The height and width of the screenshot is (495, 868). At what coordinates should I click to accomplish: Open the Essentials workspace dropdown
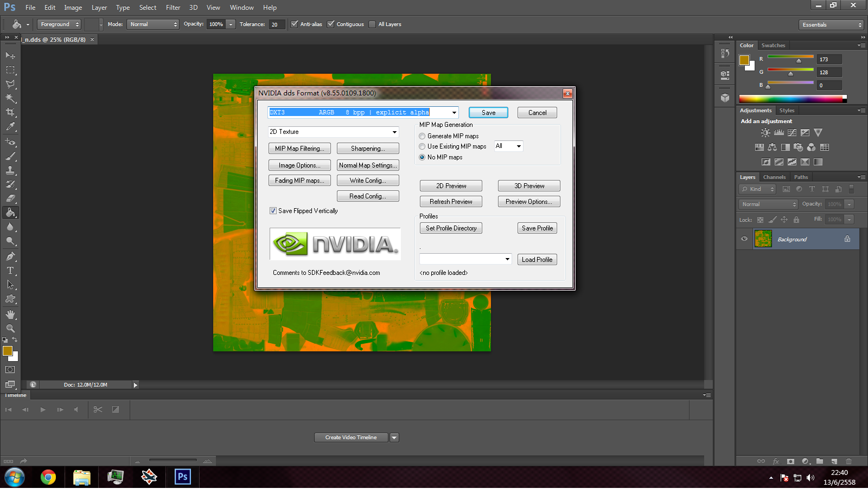(x=831, y=25)
